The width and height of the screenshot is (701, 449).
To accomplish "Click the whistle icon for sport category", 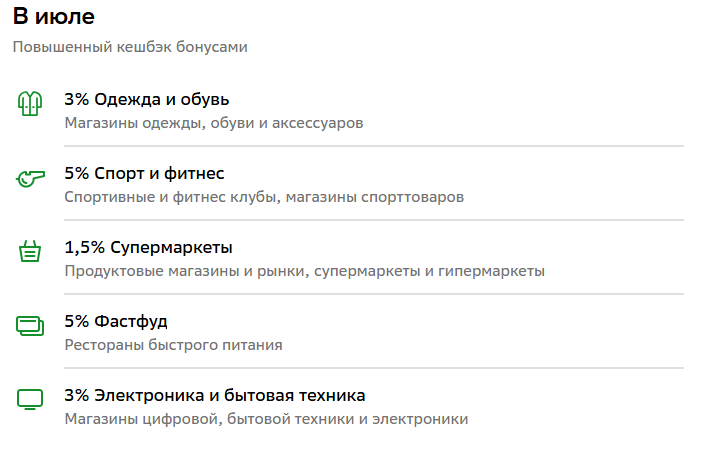I will tap(30, 178).
